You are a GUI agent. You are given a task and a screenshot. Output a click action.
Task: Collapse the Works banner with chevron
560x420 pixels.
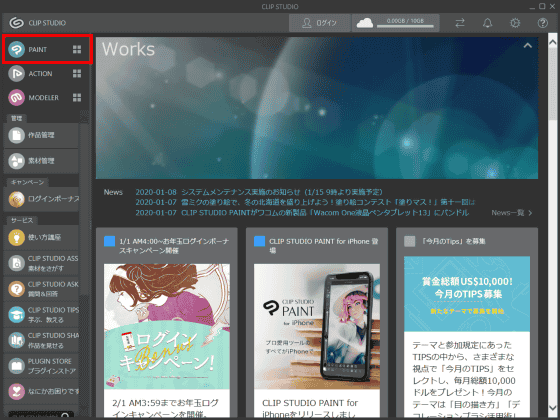coord(528,46)
